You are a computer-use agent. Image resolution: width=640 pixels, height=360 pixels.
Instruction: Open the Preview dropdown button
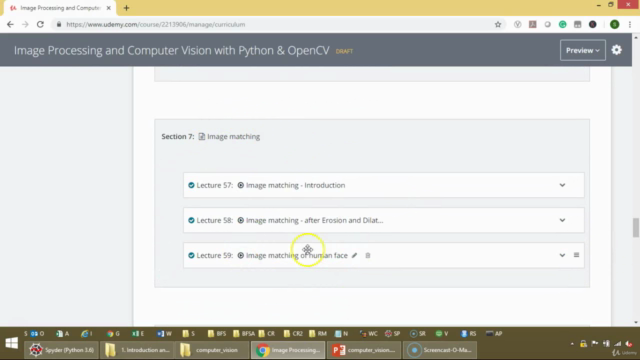tap(582, 50)
